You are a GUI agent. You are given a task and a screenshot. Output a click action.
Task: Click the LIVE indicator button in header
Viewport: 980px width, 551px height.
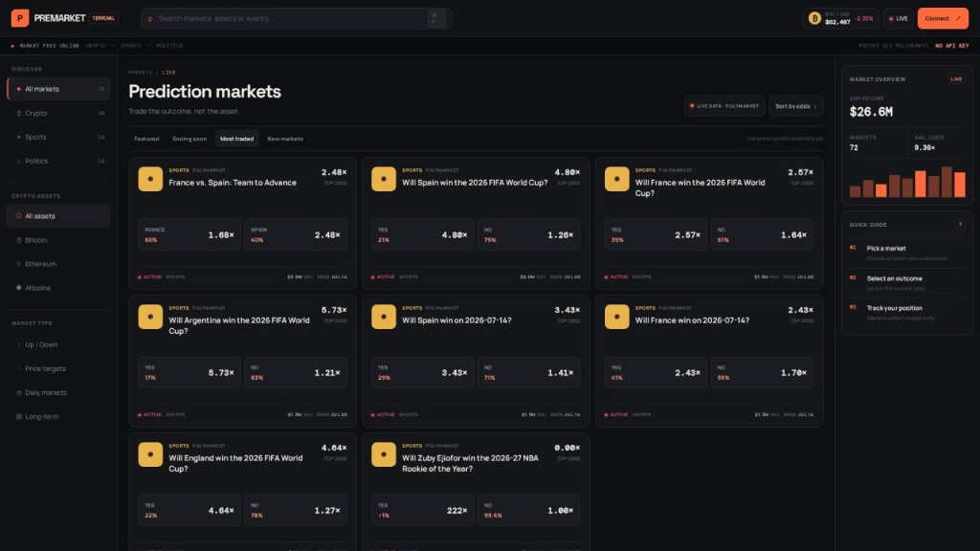tap(898, 19)
